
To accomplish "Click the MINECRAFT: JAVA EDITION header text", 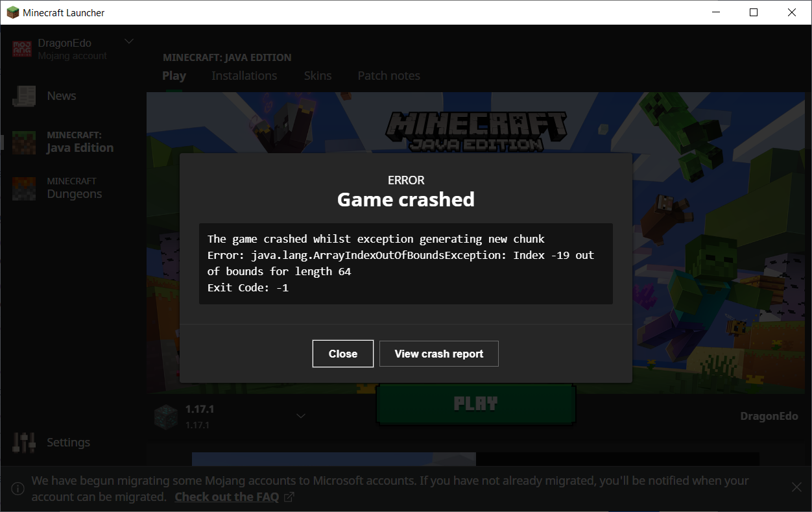I will tap(227, 57).
